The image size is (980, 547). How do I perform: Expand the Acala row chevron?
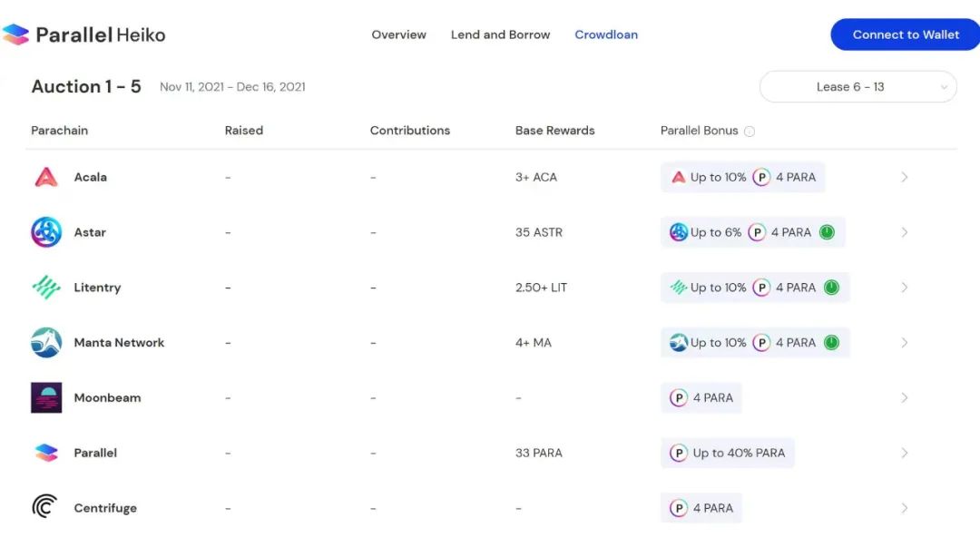coord(905,178)
